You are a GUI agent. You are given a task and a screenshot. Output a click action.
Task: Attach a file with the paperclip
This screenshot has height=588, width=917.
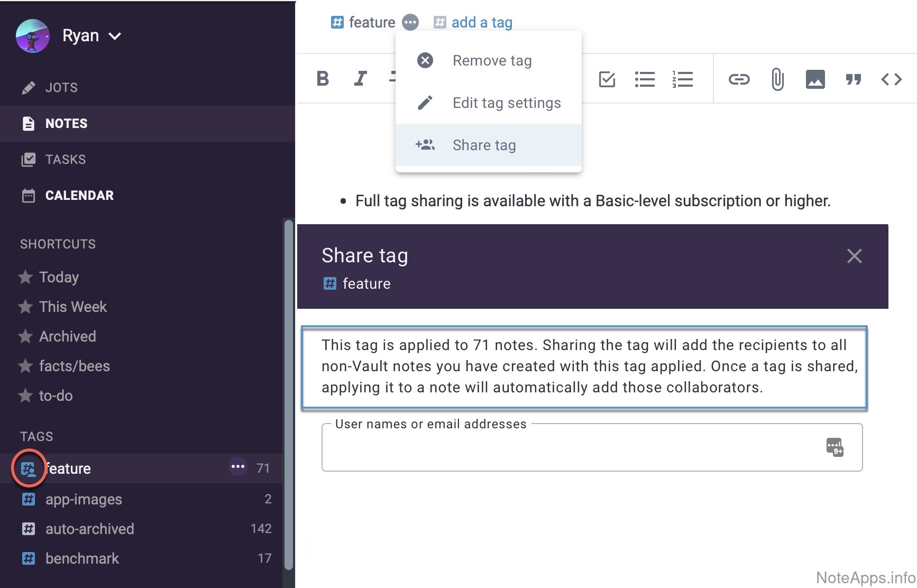(777, 79)
